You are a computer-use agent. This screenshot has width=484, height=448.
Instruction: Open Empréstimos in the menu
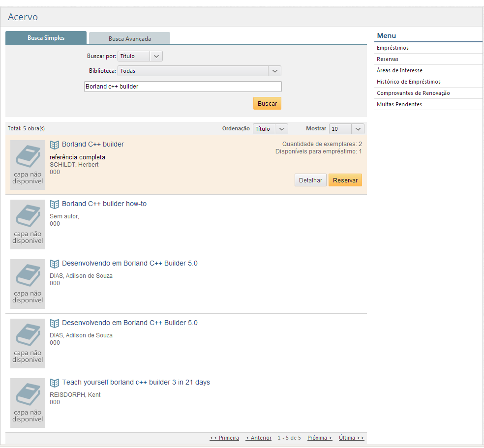pyautogui.click(x=393, y=48)
